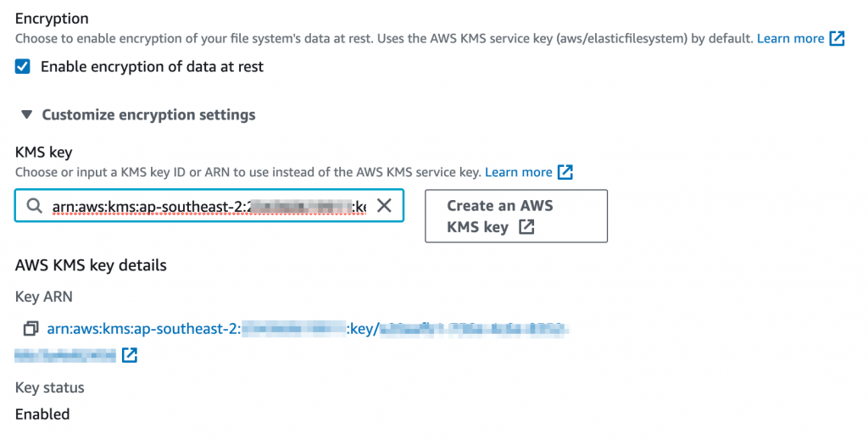Click external link icon beside KMS key Learn more

coord(565,172)
